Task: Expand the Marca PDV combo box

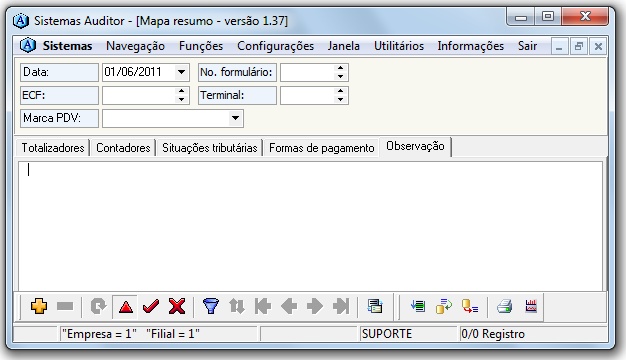Action: [235, 118]
